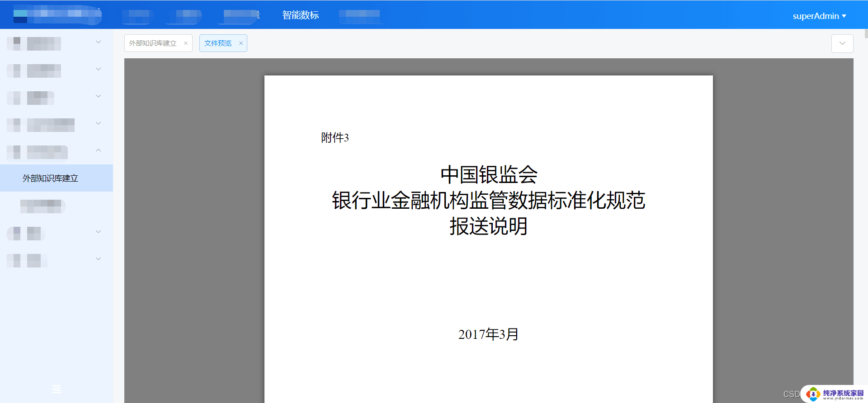The image size is (868, 403).
Task: Click the 中国银监会 title line
Action: (x=489, y=174)
